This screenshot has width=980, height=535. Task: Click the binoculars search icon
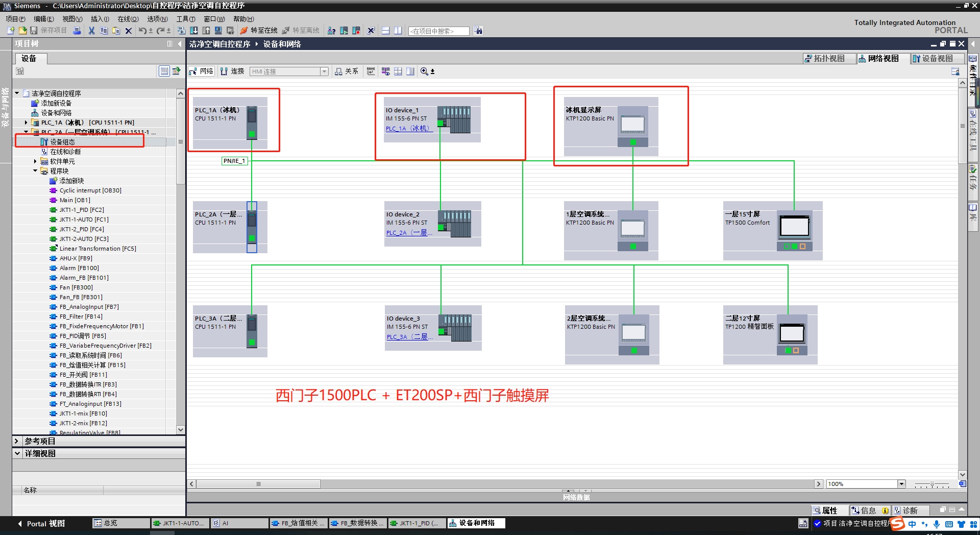[x=478, y=31]
